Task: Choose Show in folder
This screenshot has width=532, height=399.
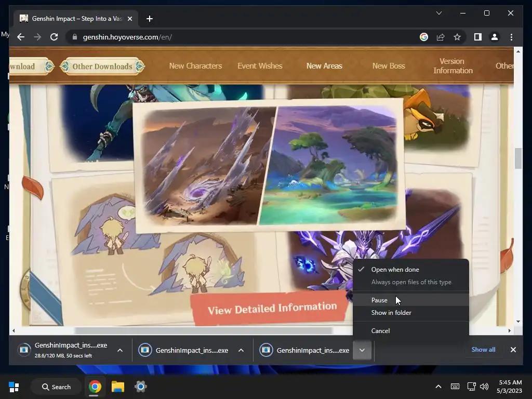Action: (x=411, y=312)
